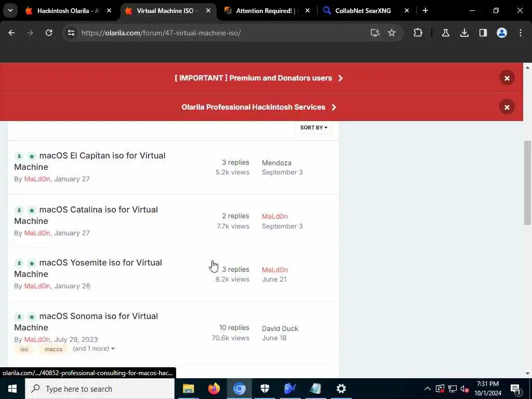Close the CollabNet SearXNG tab

coord(407,11)
